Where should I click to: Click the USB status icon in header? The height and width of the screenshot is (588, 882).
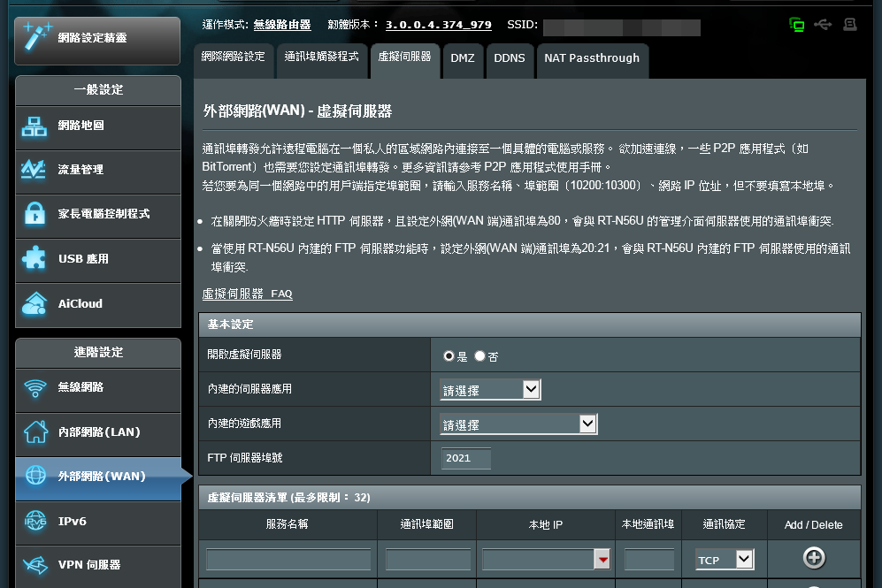tap(823, 25)
